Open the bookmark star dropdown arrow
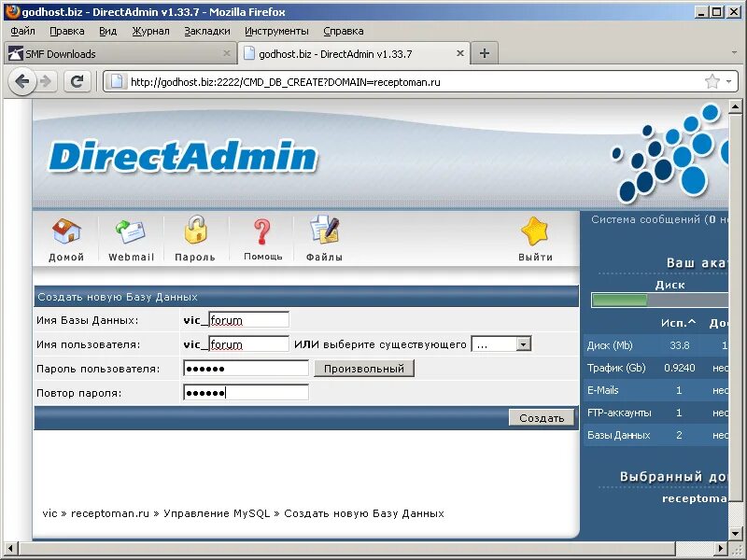747x560 pixels. (x=728, y=82)
